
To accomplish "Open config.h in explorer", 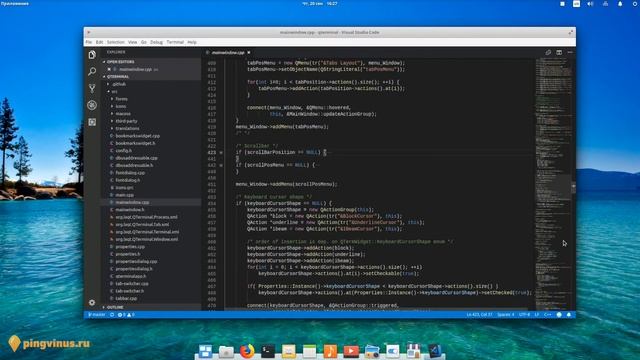I will point(123,151).
